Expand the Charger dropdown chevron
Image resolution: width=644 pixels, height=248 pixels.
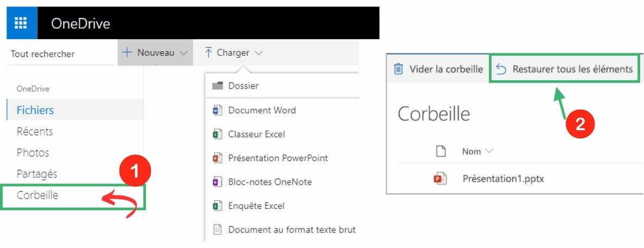pyautogui.click(x=258, y=53)
